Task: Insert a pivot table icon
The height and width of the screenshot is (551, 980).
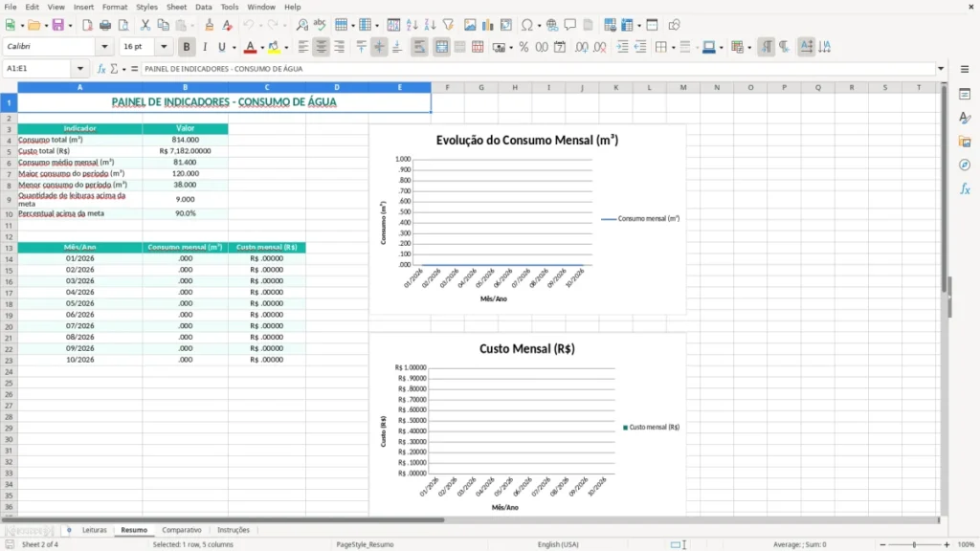Action: click(x=506, y=25)
